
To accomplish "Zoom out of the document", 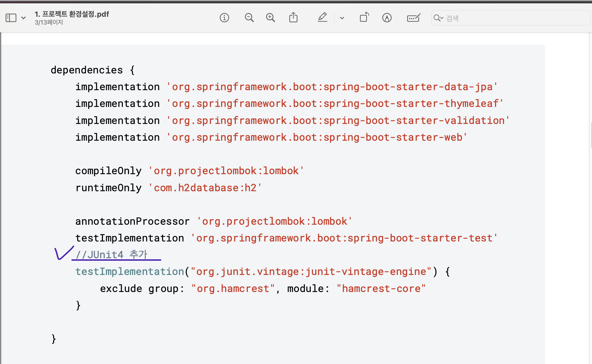I will 249,18.
